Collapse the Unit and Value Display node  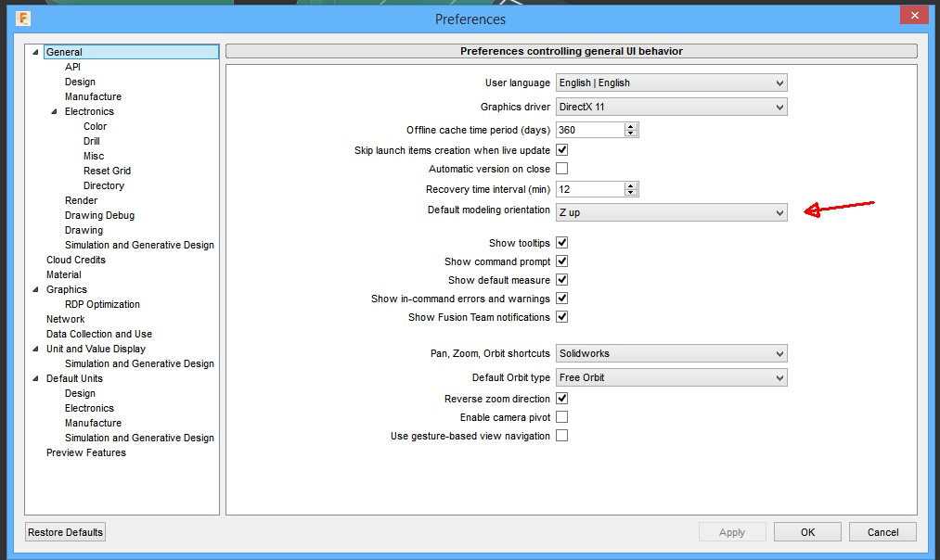pos(35,349)
